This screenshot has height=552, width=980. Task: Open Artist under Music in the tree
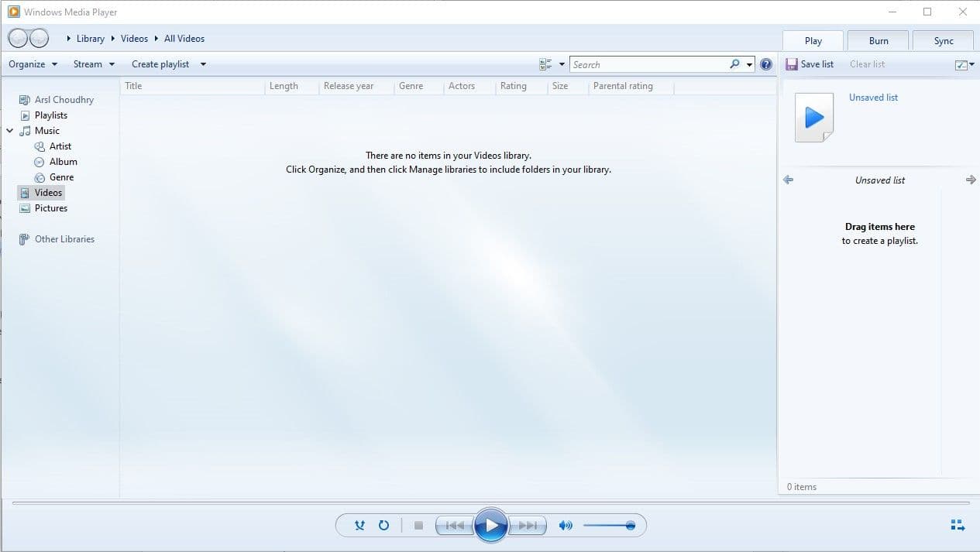coord(60,146)
